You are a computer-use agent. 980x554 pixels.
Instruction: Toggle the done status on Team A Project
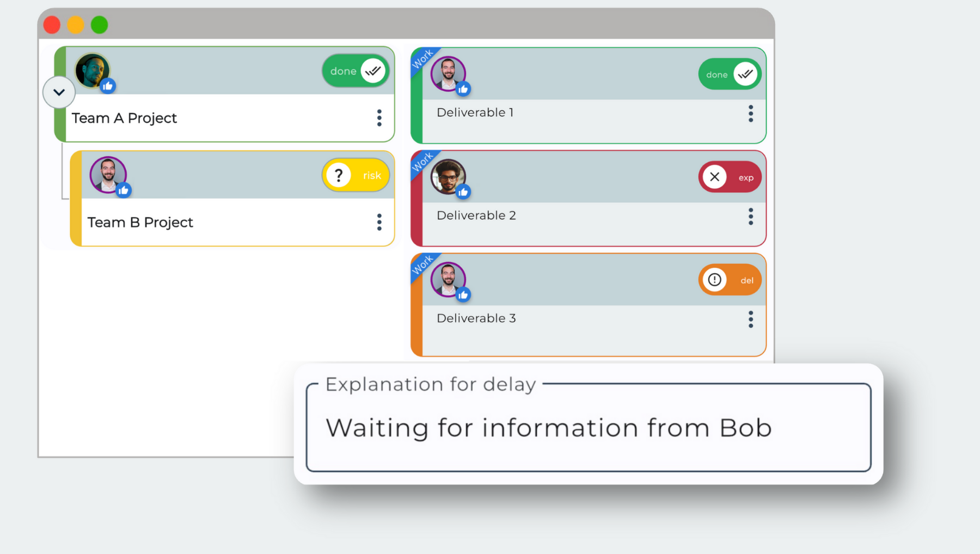(356, 71)
